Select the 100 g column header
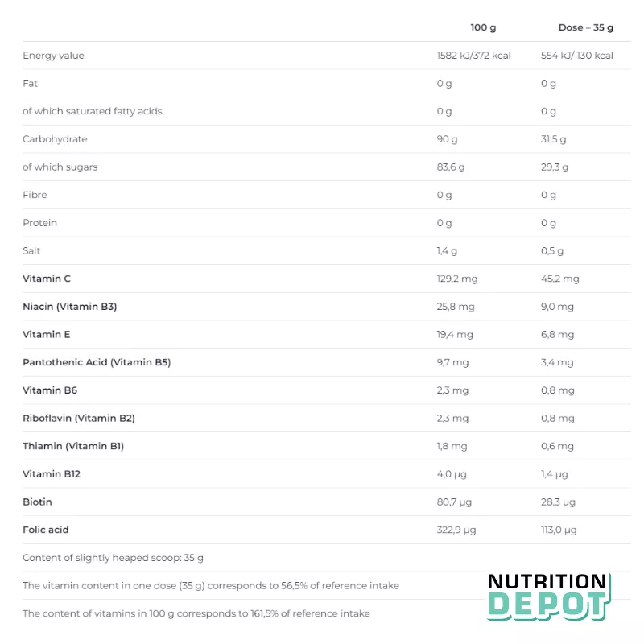This screenshot has height=644, width=644. click(x=483, y=27)
